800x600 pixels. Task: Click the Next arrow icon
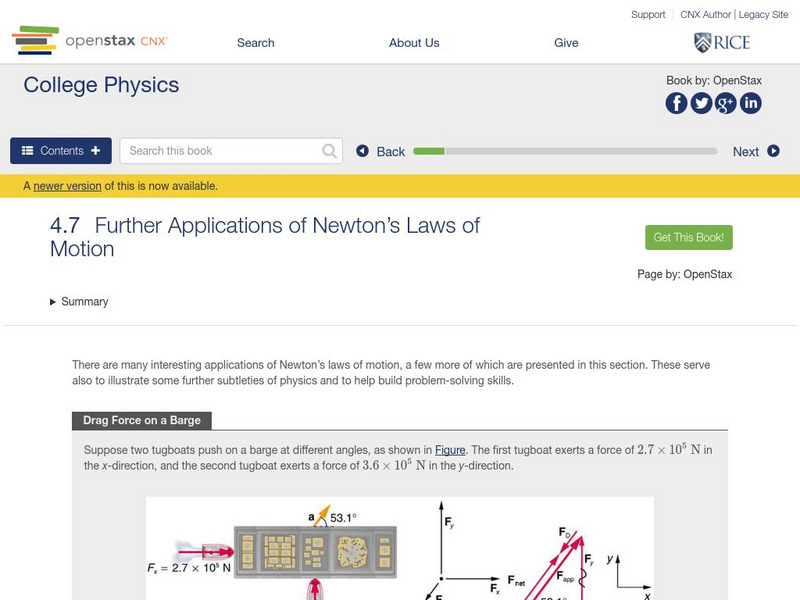click(x=773, y=151)
